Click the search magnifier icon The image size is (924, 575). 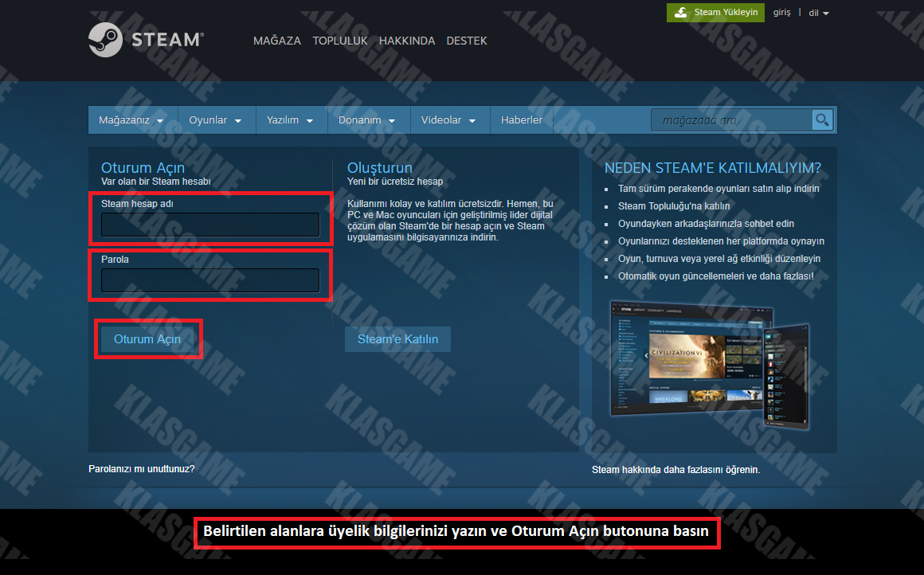coord(822,120)
